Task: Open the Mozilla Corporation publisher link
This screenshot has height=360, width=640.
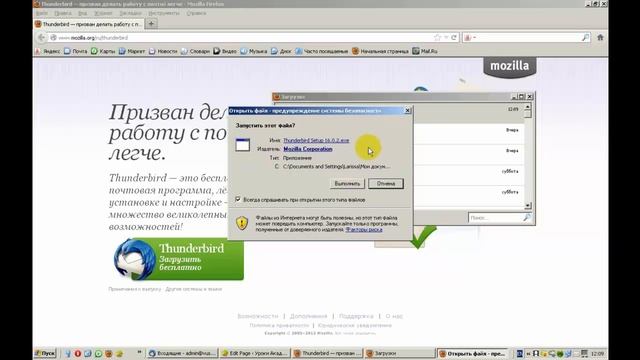Action: click(x=308, y=149)
